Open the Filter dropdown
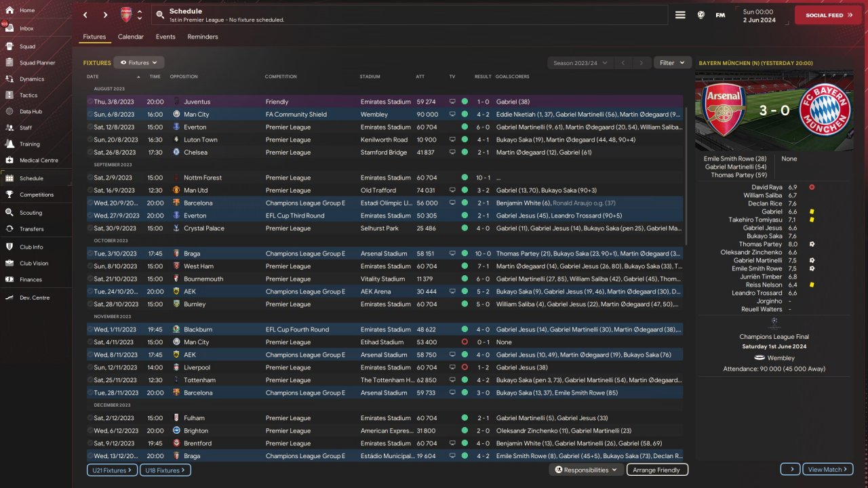Screen dimensions: 868x488 [x=673, y=63]
